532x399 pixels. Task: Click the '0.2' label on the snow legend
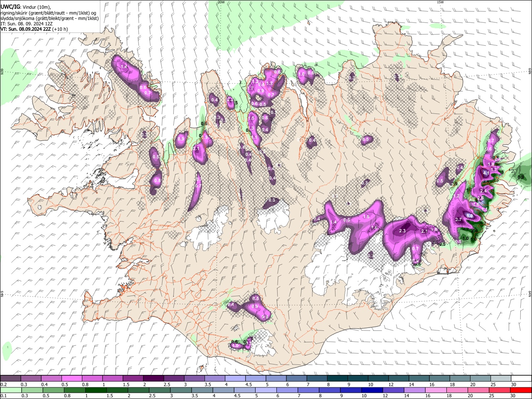[x=3, y=384]
